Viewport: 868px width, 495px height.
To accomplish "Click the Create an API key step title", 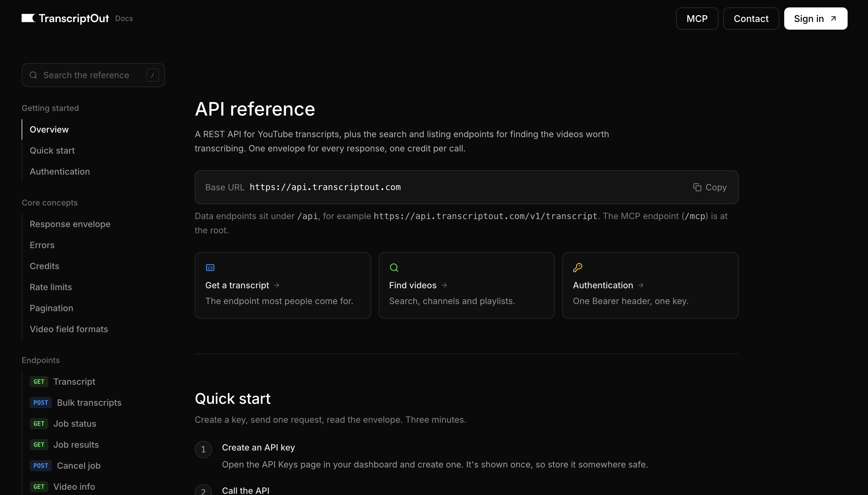I will click(258, 447).
